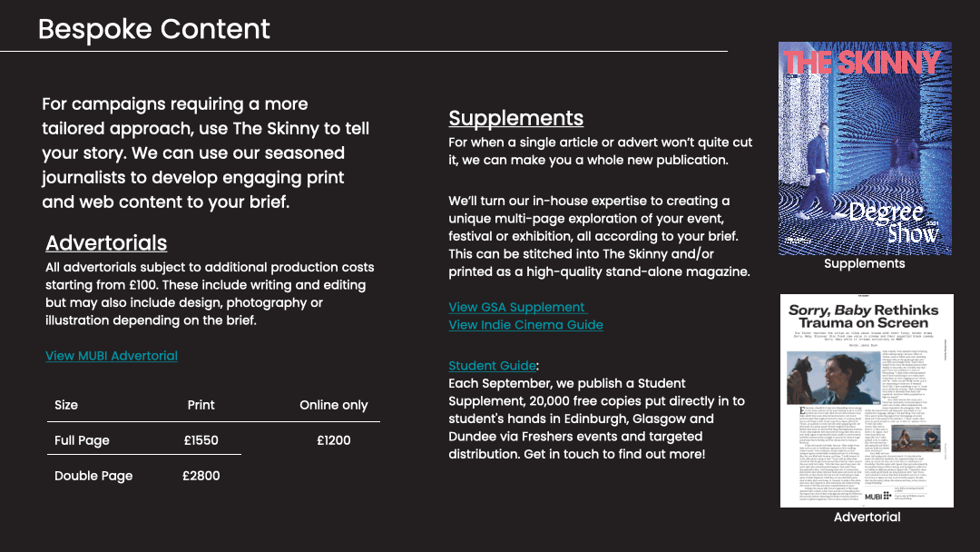The height and width of the screenshot is (552, 980).
Task: Click the Supplements caption below the cover
Action: [x=864, y=264]
